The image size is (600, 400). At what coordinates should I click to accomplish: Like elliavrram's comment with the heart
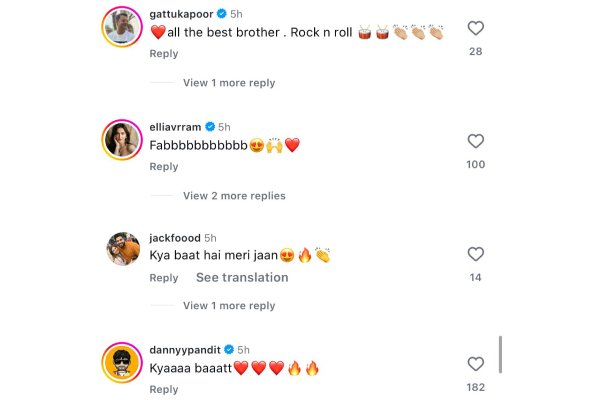click(x=476, y=141)
